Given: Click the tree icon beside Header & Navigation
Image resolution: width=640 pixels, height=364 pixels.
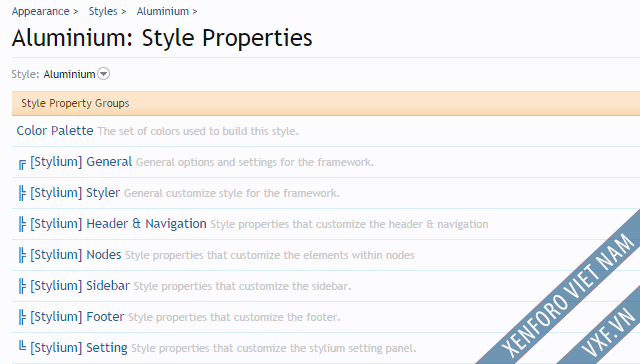Looking at the screenshot, I should [22, 224].
